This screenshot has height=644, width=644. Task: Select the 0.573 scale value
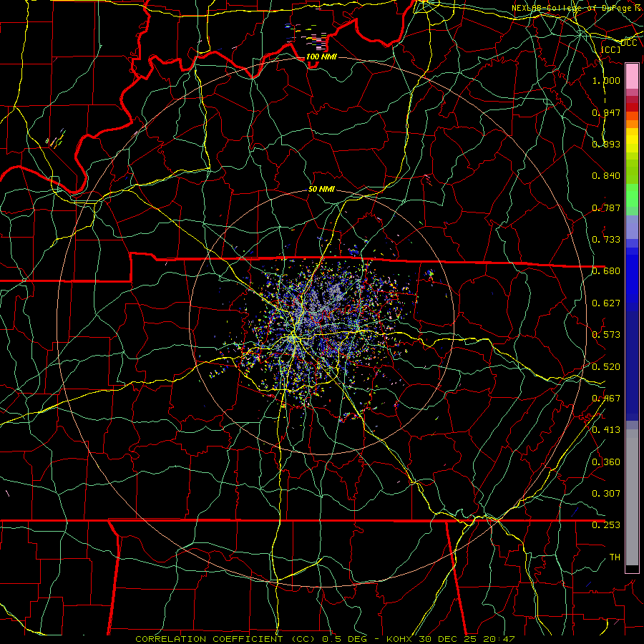tap(606, 334)
